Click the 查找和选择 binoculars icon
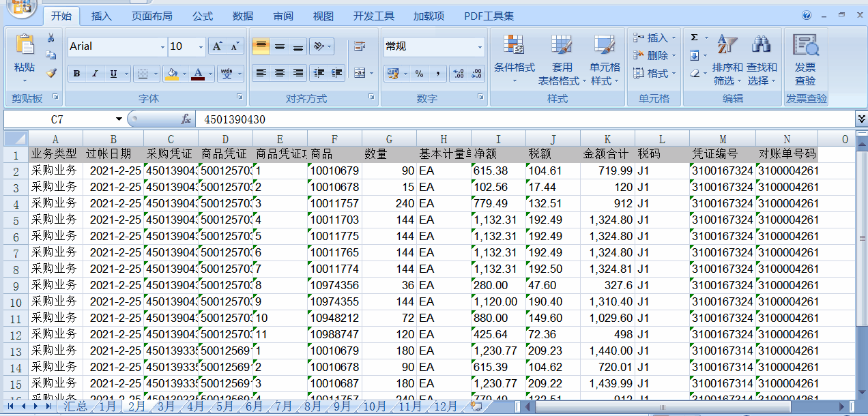 (x=761, y=46)
